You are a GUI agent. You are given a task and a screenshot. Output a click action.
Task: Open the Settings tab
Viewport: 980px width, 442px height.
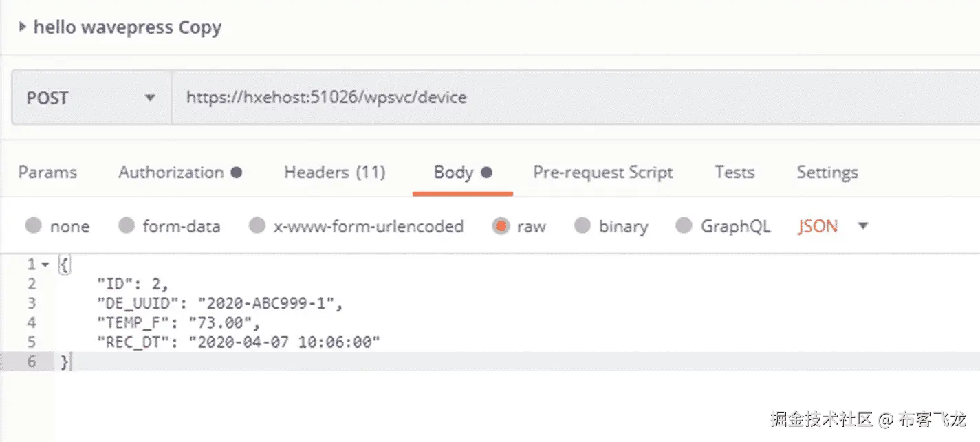[x=827, y=172]
